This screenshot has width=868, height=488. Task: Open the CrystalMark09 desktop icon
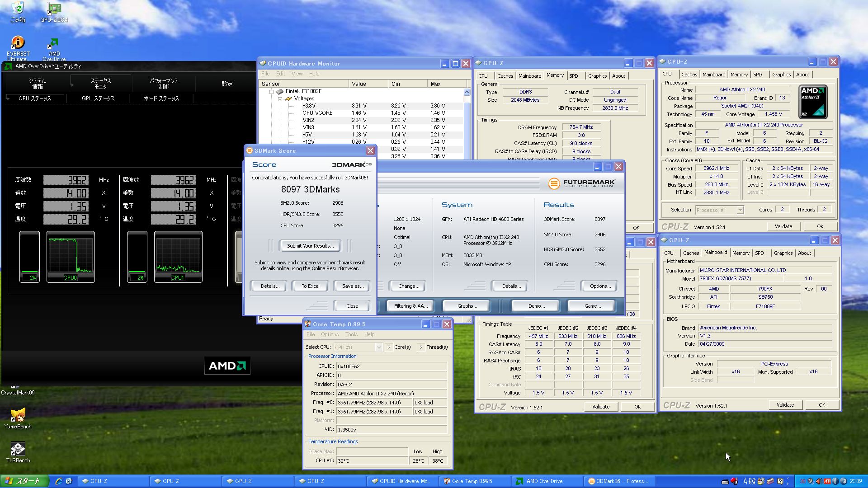pyautogui.click(x=18, y=392)
